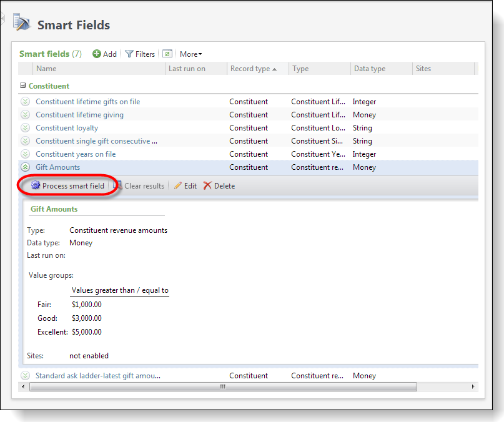The height and width of the screenshot is (422, 504).
Task: Open the Filters funnel tool
Action: tap(129, 54)
